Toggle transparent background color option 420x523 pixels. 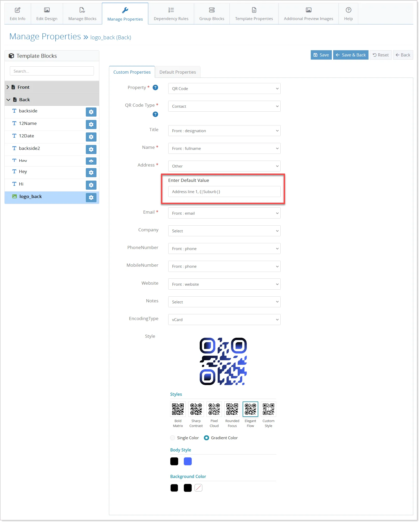click(198, 488)
